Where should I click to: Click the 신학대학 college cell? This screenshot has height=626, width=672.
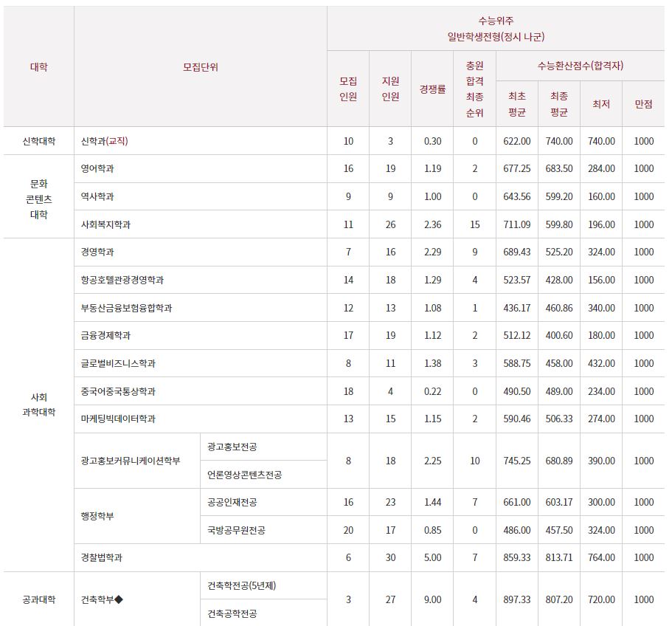click(x=38, y=141)
